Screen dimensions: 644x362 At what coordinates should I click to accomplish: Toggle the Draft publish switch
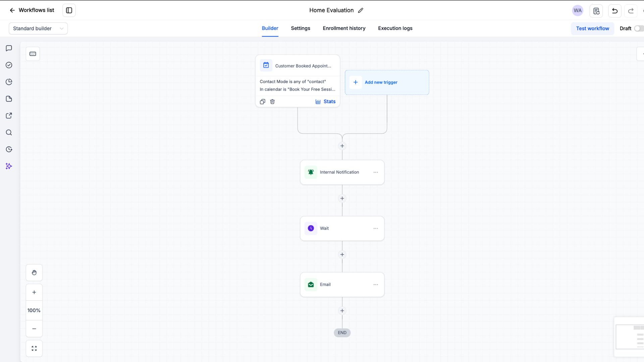(x=639, y=28)
